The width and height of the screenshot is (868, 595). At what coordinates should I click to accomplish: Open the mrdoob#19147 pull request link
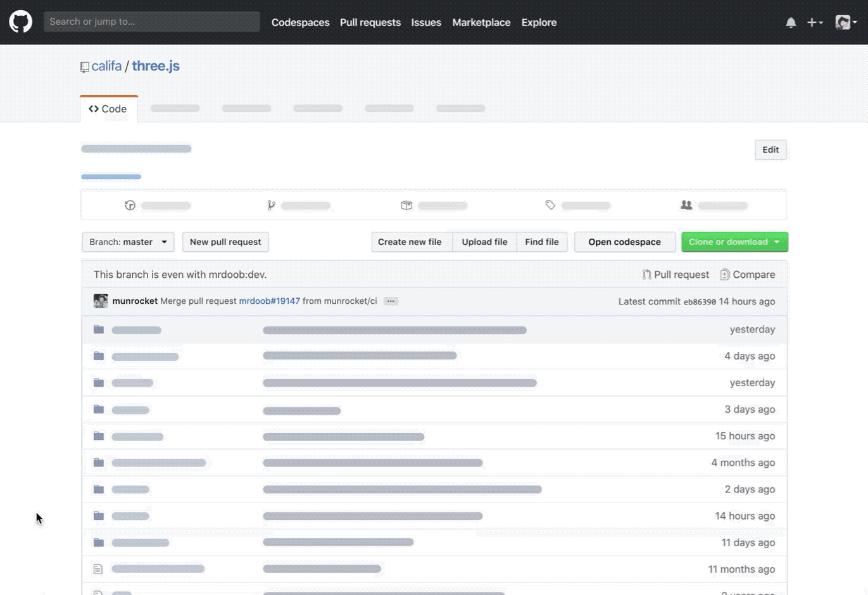pos(270,301)
